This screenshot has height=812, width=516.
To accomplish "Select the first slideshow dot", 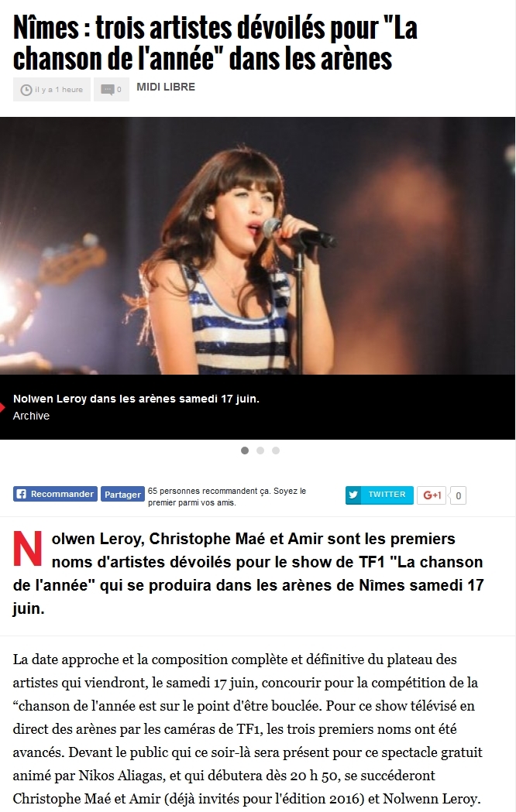I will click(245, 451).
